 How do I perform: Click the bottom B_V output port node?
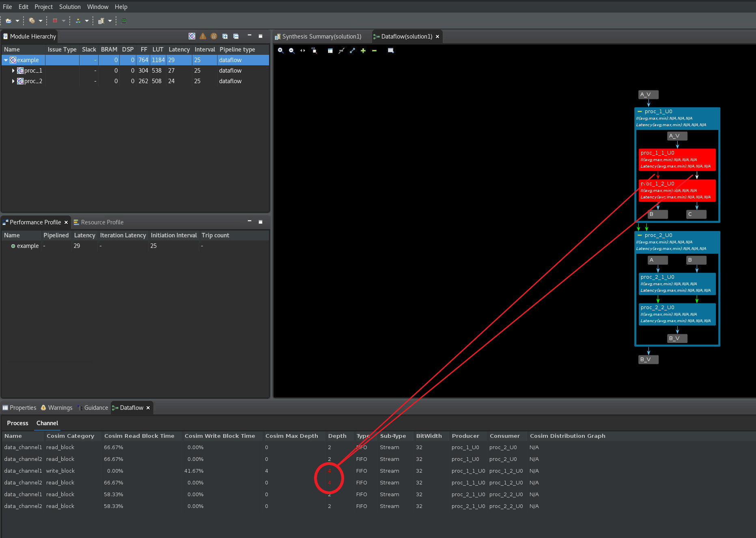pos(648,359)
